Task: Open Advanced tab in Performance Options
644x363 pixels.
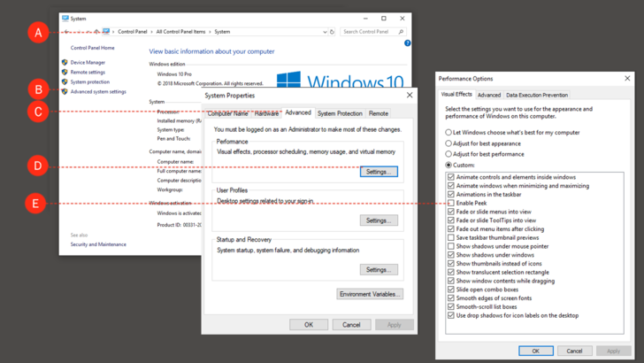Action: pyautogui.click(x=489, y=95)
